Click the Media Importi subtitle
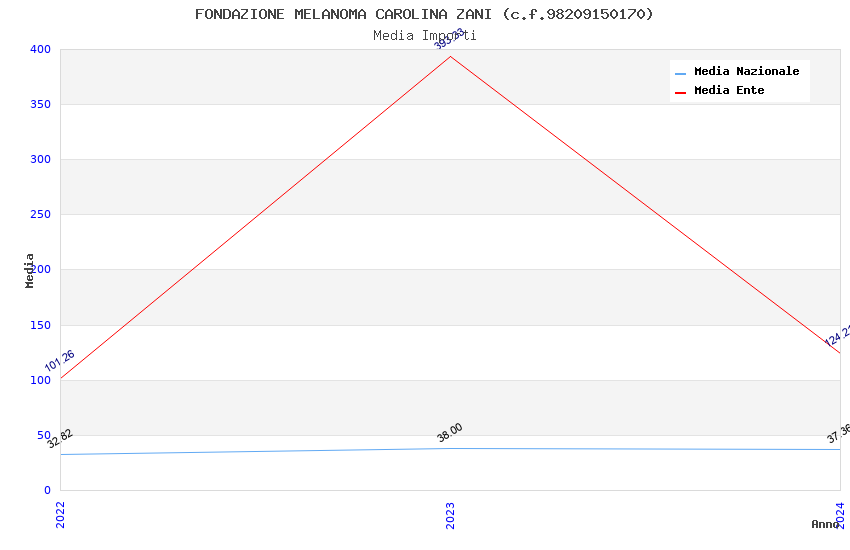 pos(424,36)
